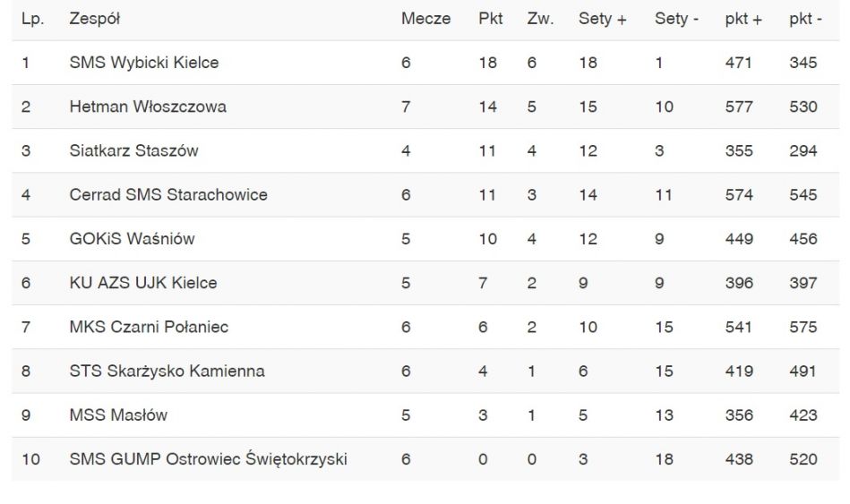Click STS Skarżysko Kamienna team

point(167,372)
